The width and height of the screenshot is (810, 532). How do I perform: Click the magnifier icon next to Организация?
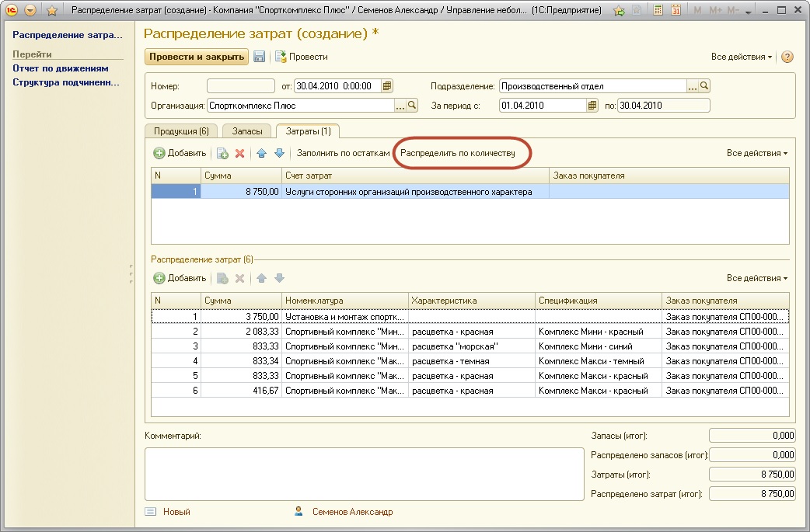point(413,106)
